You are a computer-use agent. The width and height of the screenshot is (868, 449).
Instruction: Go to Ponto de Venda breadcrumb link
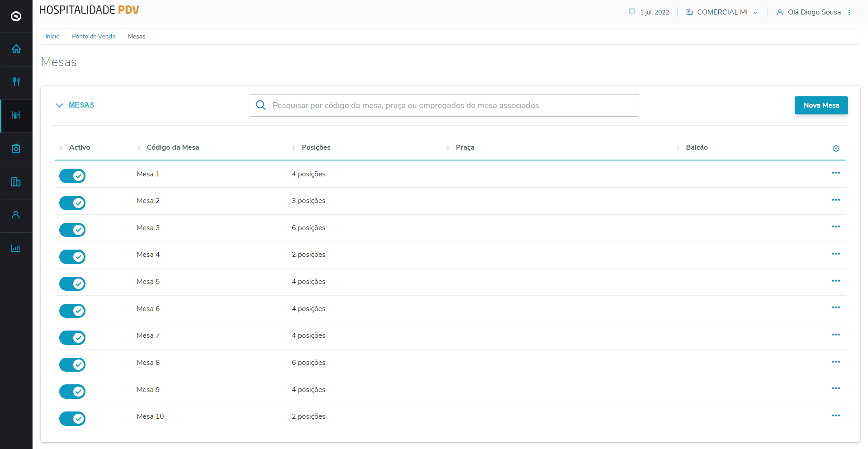coord(94,37)
